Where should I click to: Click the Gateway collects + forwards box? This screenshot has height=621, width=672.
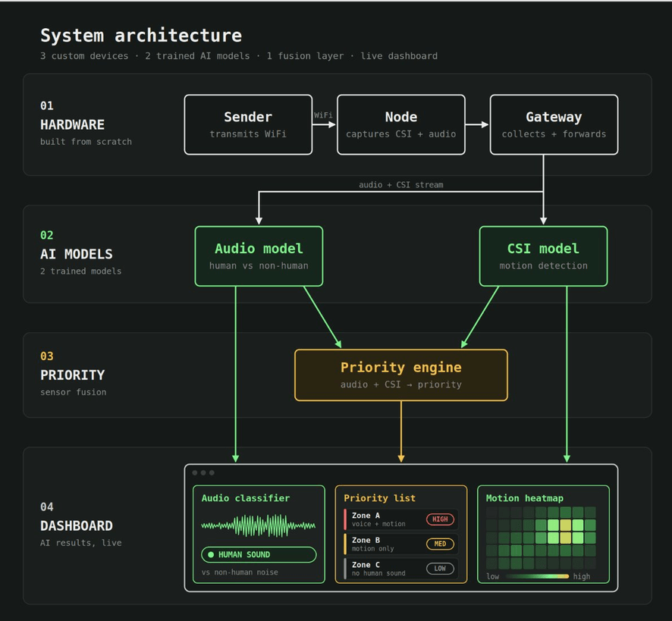click(x=554, y=124)
